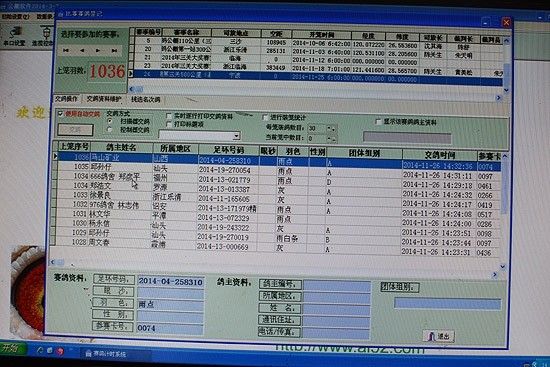Enable the 进行装笼统计 checkbox
The height and width of the screenshot is (367, 550).
coord(266,117)
